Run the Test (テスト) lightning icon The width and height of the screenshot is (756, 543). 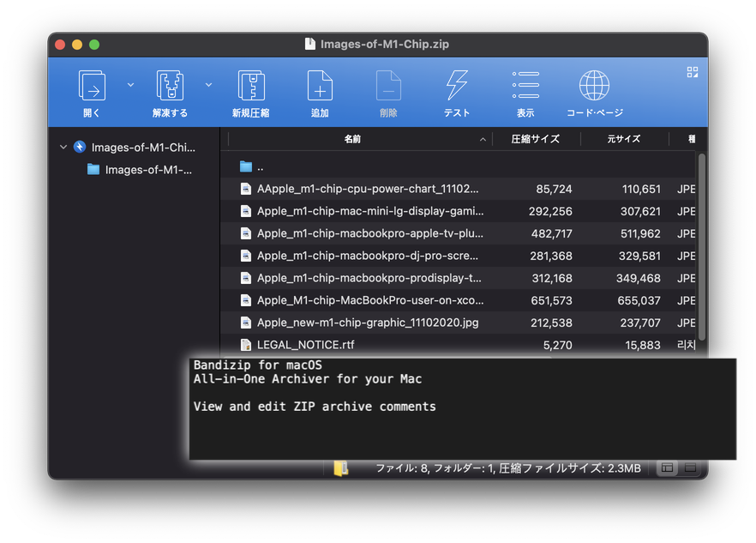[457, 86]
